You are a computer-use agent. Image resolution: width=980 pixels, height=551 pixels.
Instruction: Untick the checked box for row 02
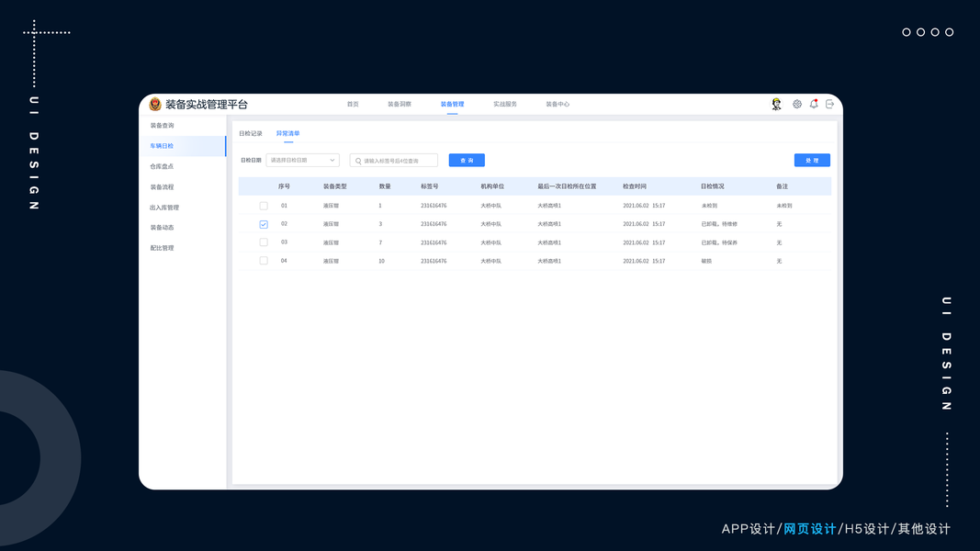(x=264, y=224)
